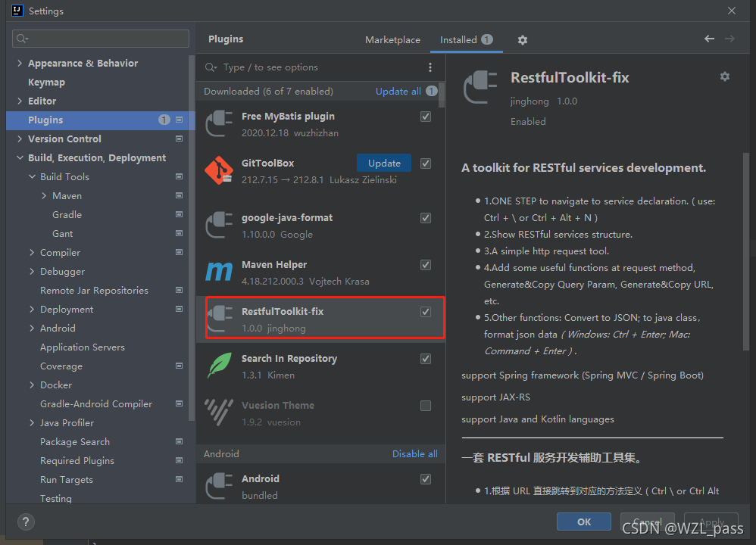
Task: Click the settings tree scrollbar
Action: click(x=192, y=239)
